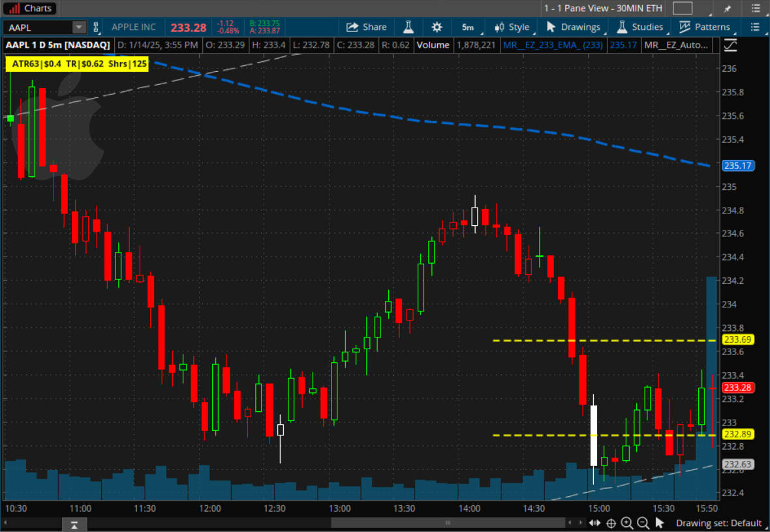Click the yellow 233.69 price level bubble
Viewport: 770px width, 532px height.
coord(737,339)
